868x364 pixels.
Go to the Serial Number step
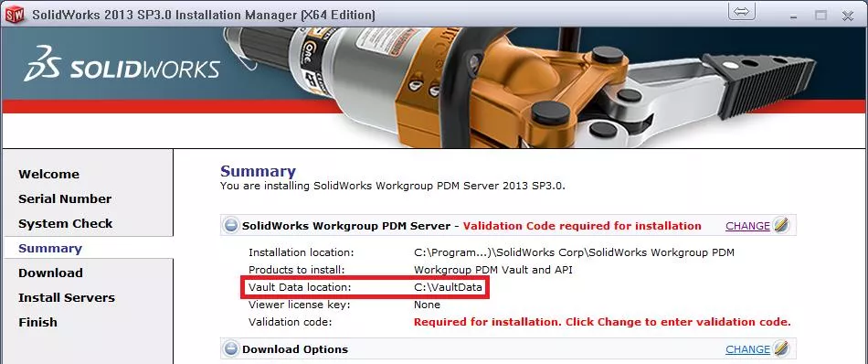coord(65,198)
